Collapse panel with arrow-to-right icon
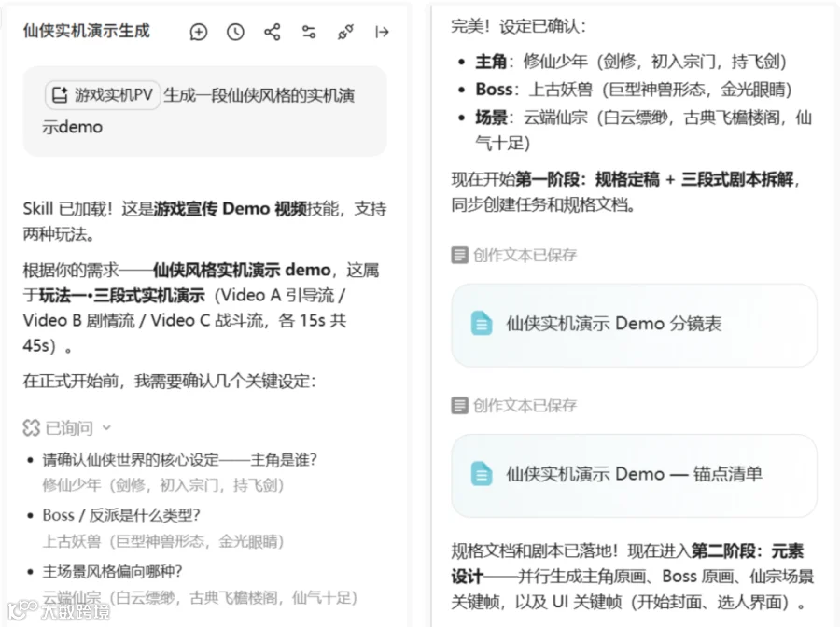Screen dimensions: 840x627 [382, 32]
